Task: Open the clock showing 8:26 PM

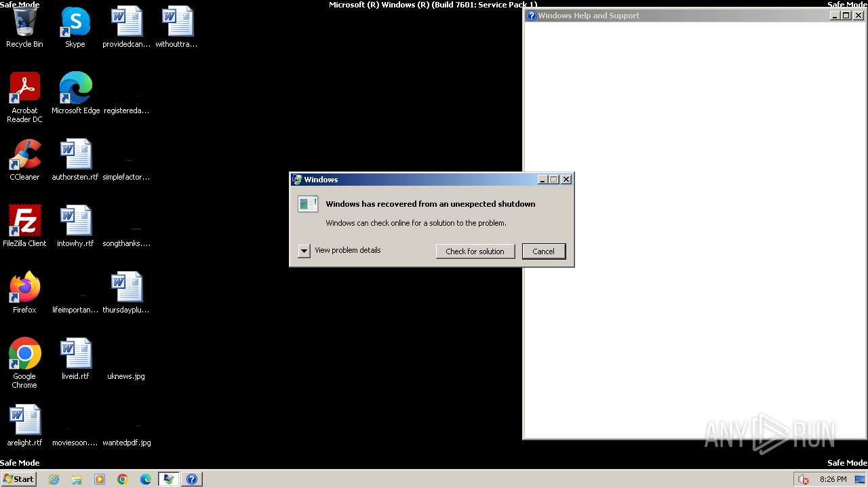Action: tap(833, 479)
